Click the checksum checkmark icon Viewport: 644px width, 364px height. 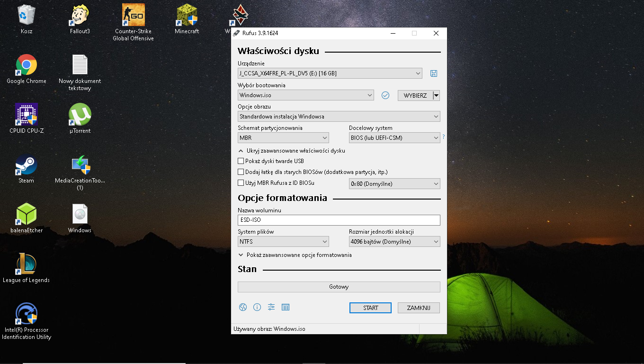pyautogui.click(x=385, y=95)
